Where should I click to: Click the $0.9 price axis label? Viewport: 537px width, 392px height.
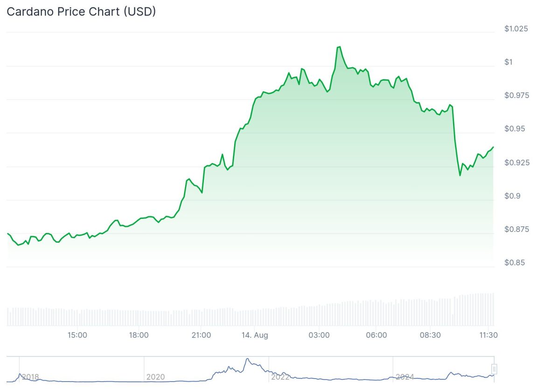513,196
